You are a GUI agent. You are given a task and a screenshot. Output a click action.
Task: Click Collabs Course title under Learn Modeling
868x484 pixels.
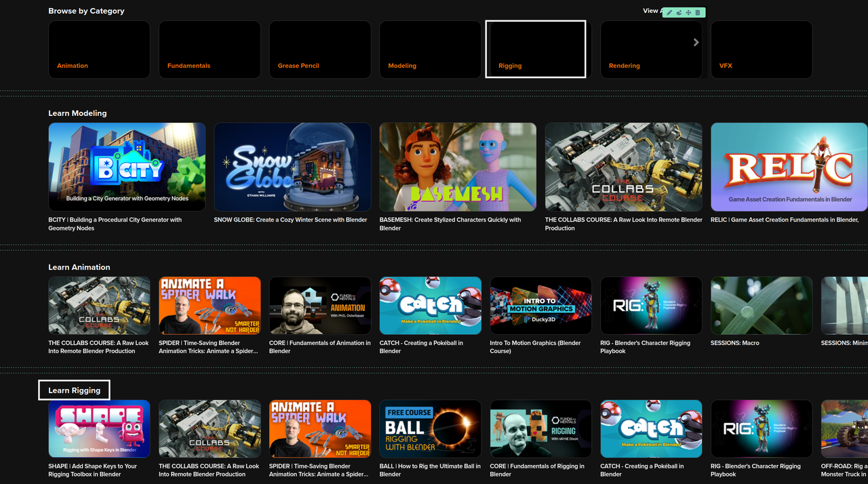[623, 224]
